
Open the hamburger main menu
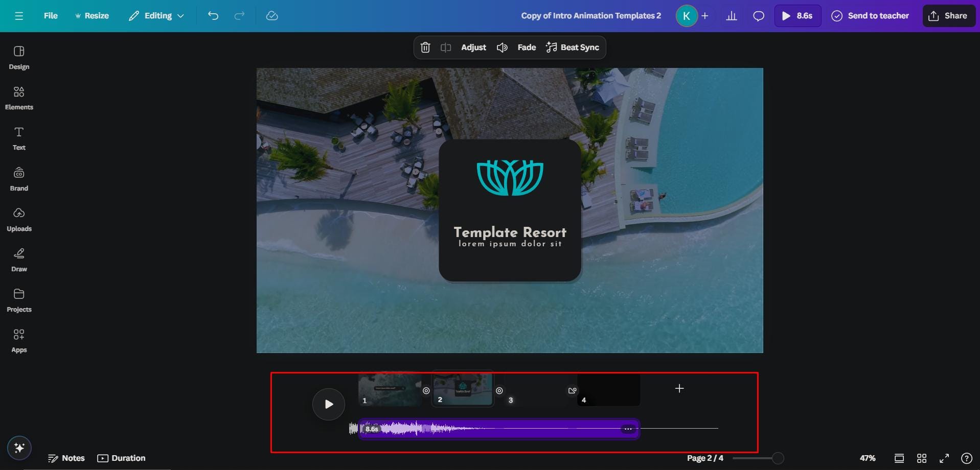click(x=19, y=16)
